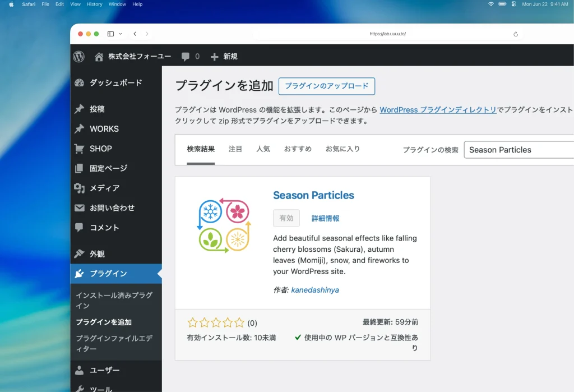Open the ダッシュボード dashboard menu
The image size is (574, 392).
point(115,82)
